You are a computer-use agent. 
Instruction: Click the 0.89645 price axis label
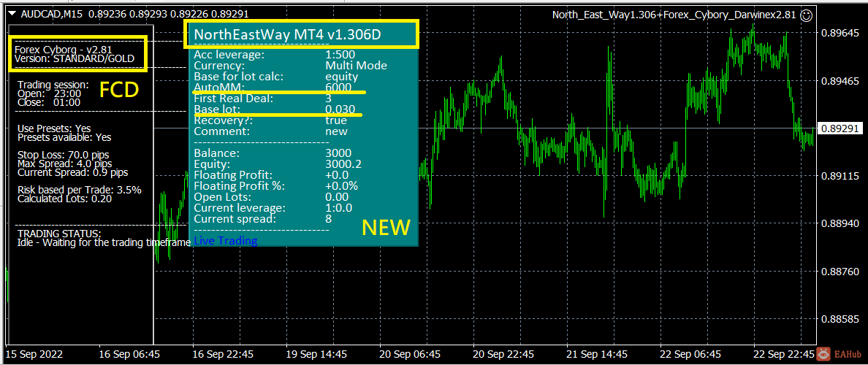(x=840, y=33)
